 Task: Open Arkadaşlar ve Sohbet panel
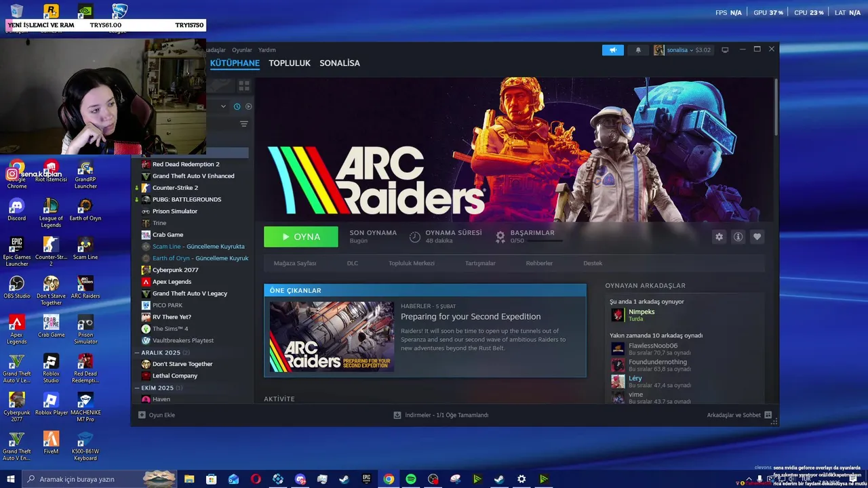click(739, 415)
